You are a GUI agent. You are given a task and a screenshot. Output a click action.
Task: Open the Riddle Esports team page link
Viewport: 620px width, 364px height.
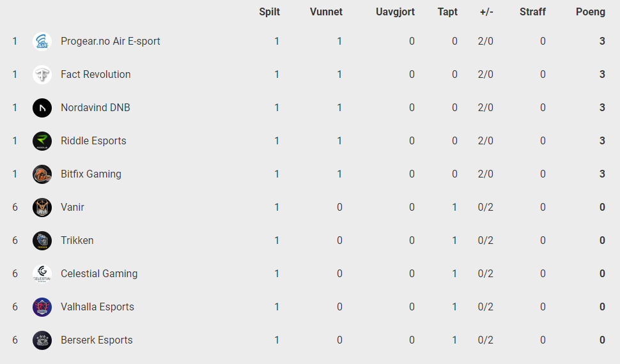click(93, 140)
